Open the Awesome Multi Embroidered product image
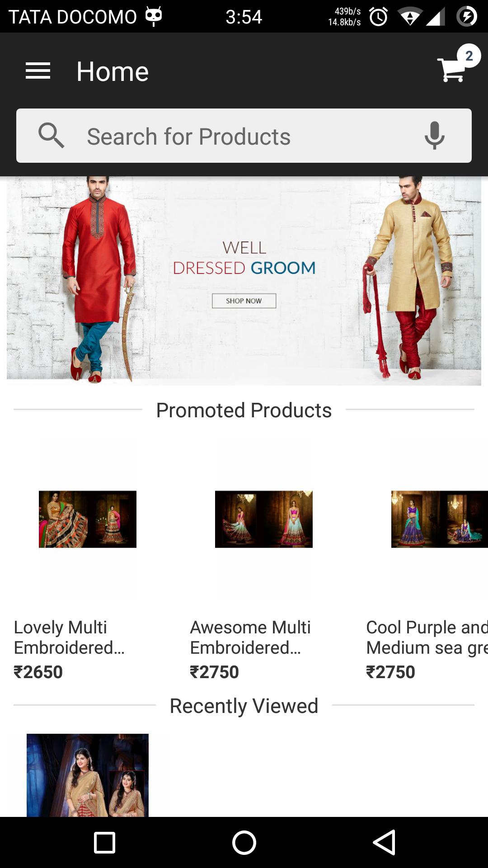Image resolution: width=488 pixels, height=868 pixels. click(x=264, y=519)
